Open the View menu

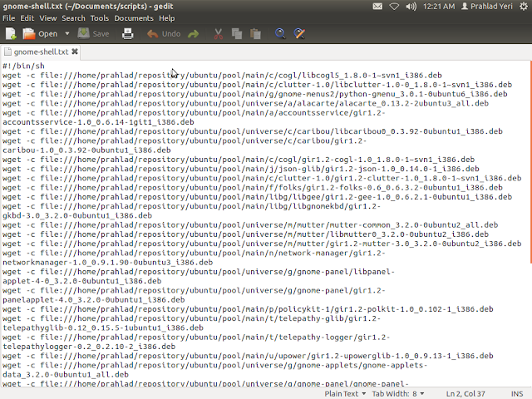(x=48, y=18)
